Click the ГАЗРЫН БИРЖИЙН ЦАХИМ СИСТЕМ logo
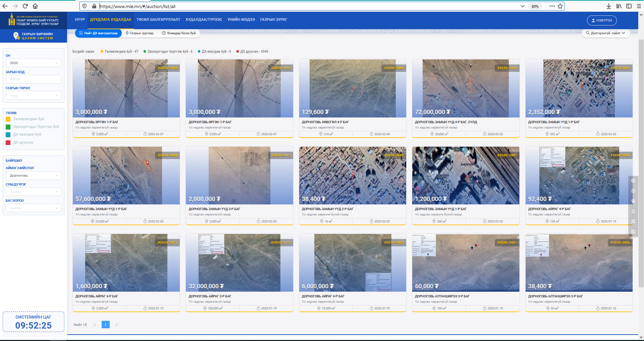This screenshot has width=644, height=341. (34, 36)
